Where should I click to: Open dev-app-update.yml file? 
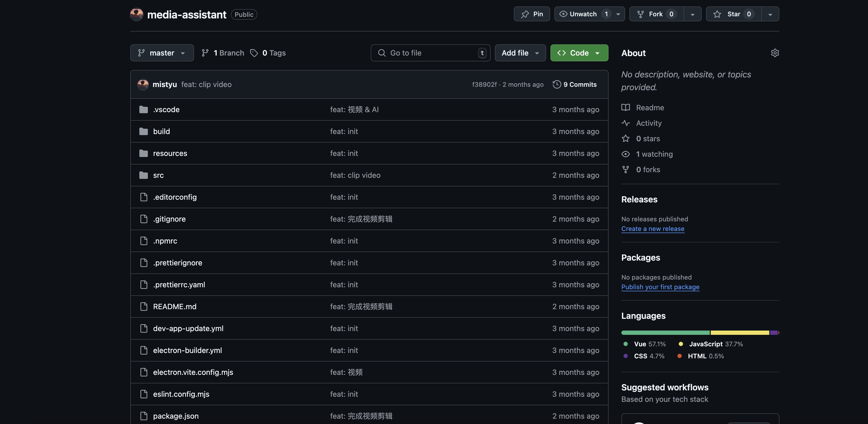(x=188, y=329)
